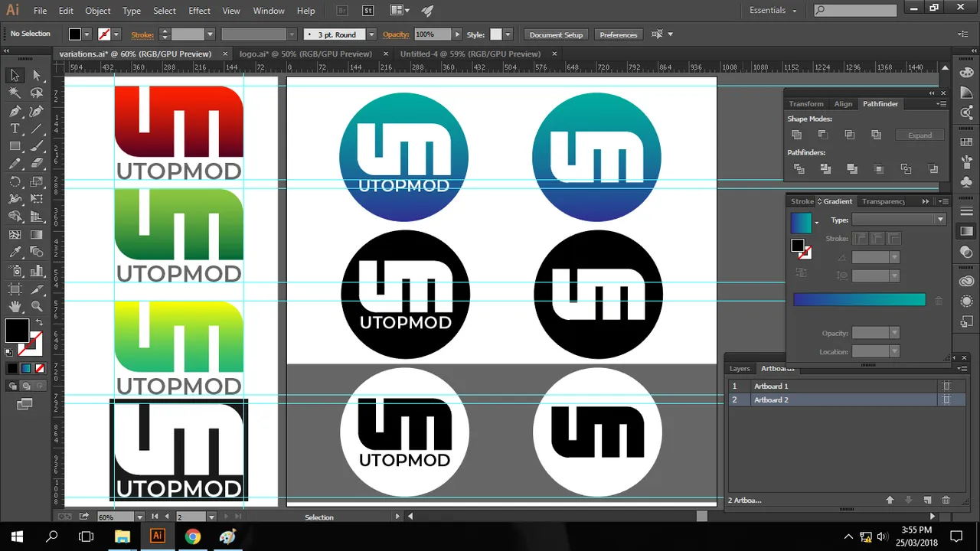Click the Document Setup button
The width and height of the screenshot is (980, 551).
(x=556, y=34)
